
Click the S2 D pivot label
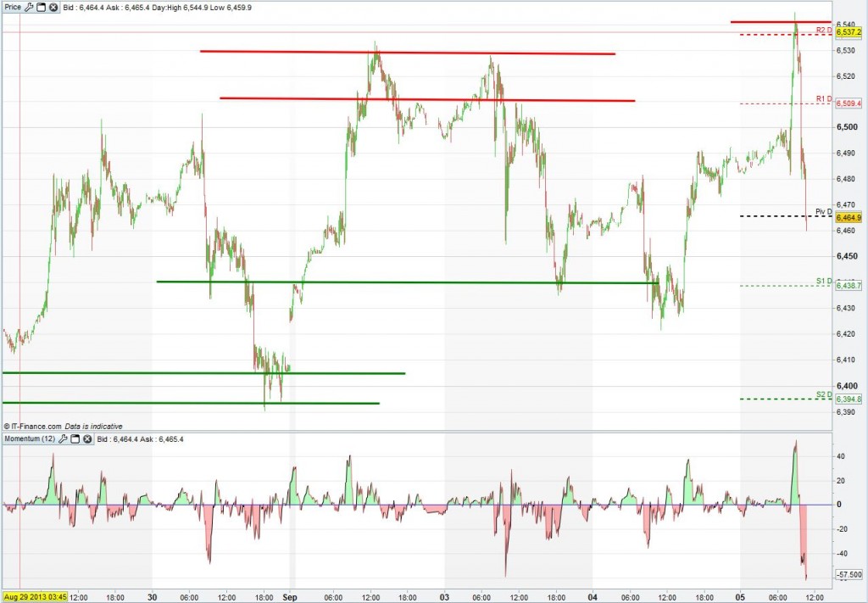(x=824, y=395)
